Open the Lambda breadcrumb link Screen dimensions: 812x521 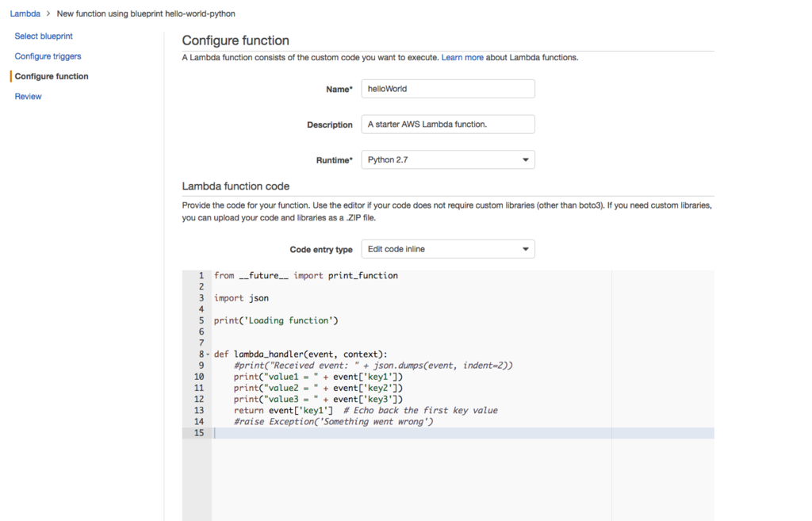(x=25, y=13)
